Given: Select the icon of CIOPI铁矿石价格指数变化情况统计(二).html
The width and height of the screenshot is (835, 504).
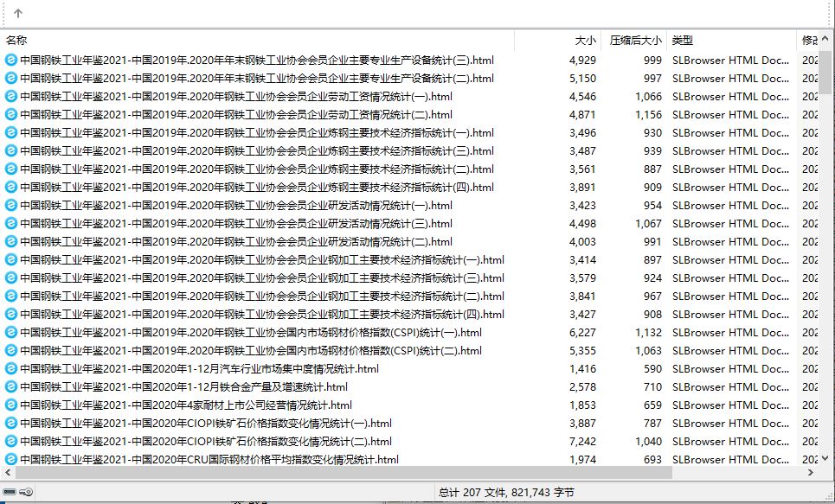Looking at the screenshot, I should pos(10,441).
